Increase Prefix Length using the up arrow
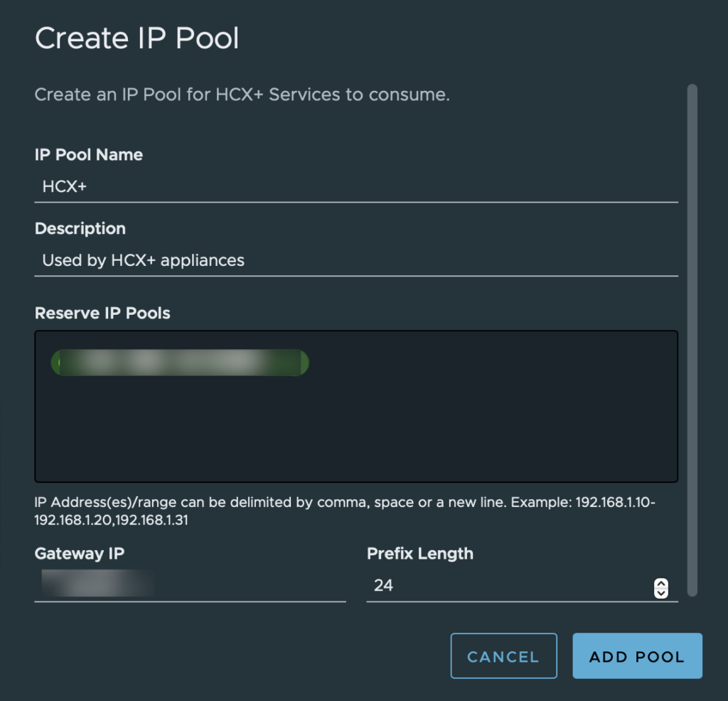Image resolution: width=728 pixels, height=701 pixels. point(660,584)
